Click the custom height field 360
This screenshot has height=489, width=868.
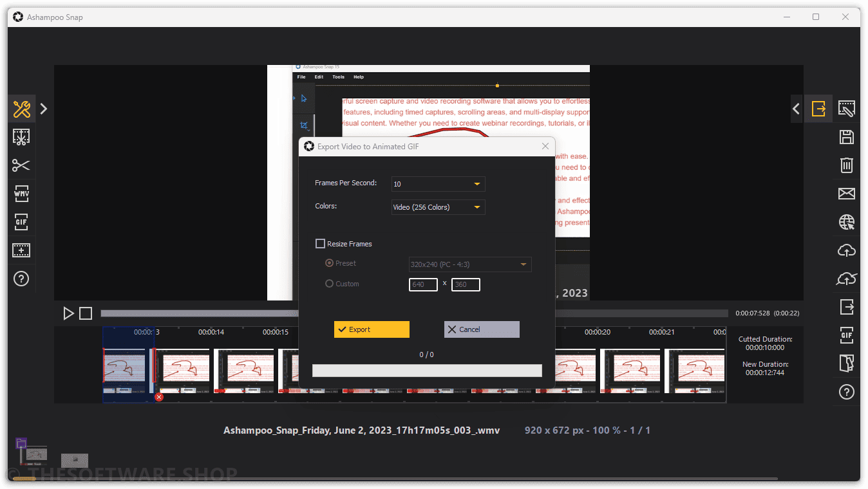tap(466, 284)
